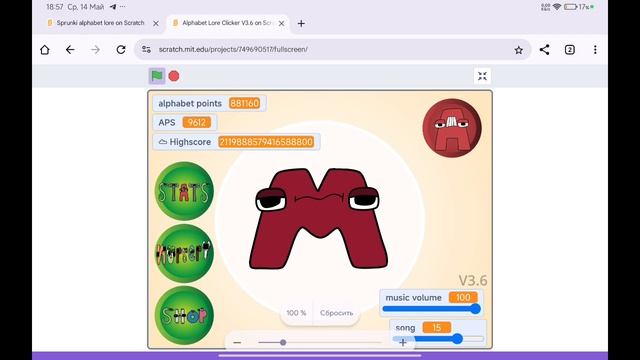
Task: Share the page via share icon
Action: [x=544, y=50]
